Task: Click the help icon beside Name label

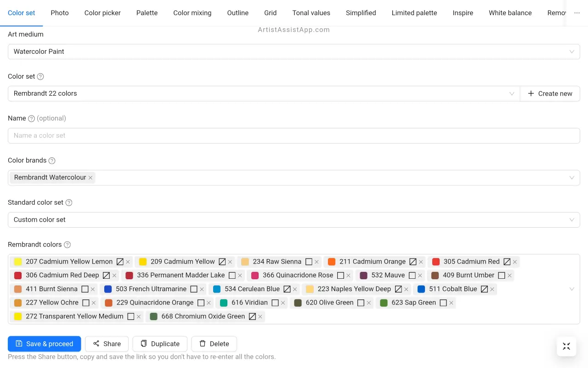Action: click(x=31, y=119)
